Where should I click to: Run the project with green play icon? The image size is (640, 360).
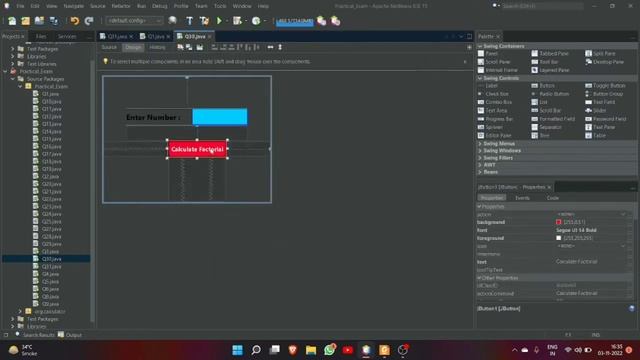pyautogui.click(x=219, y=21)
